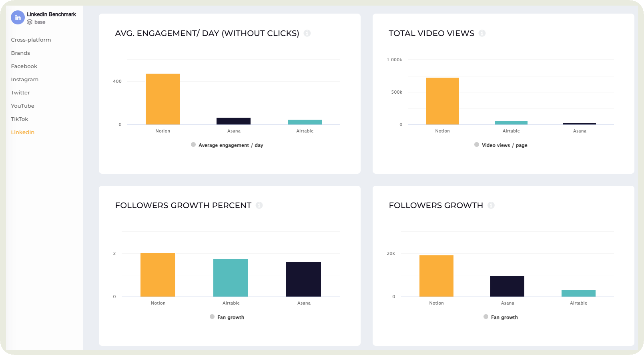This screenshot has height=355, width=644.
Task: Toggle the 'Average engagement / day' legend dot
Action: pyautogui.click(x=193, y=144)
